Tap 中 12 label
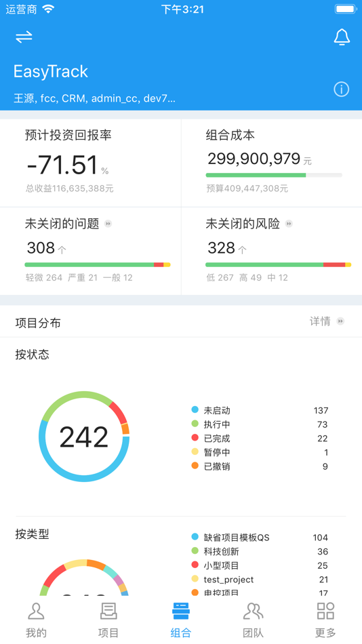This screenshot has width=362, height=644. [277, 278]
